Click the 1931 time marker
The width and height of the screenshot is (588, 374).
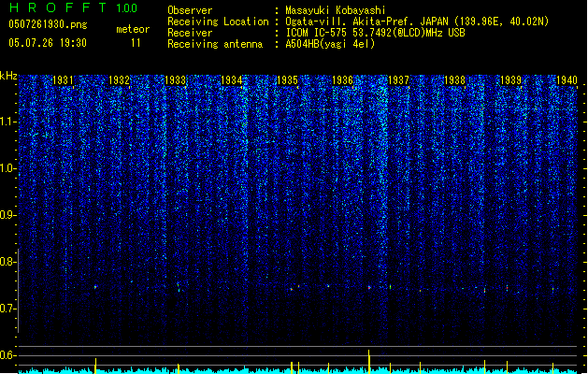pyautogui.click(x=63, y=79)
